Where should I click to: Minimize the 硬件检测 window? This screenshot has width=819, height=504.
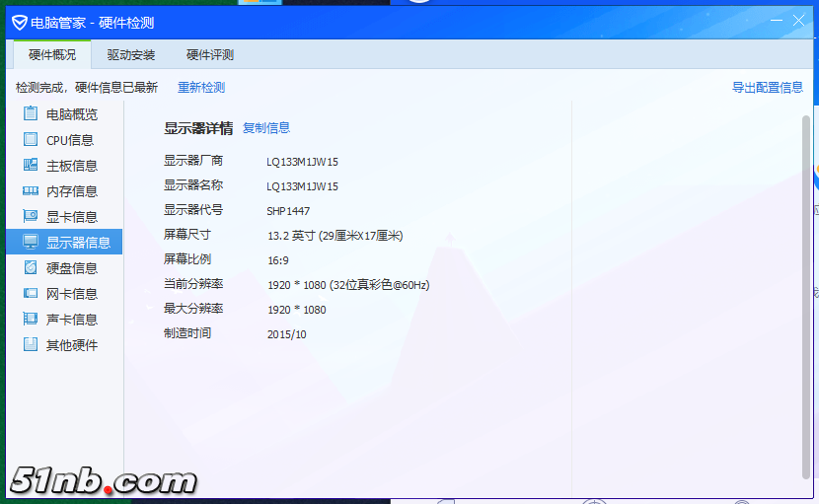(774, 21)
